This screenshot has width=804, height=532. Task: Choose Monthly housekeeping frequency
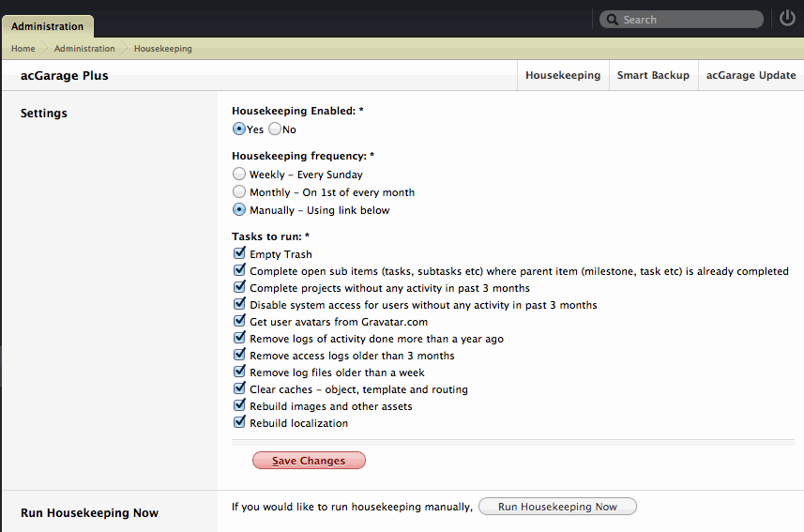point(239,191)
